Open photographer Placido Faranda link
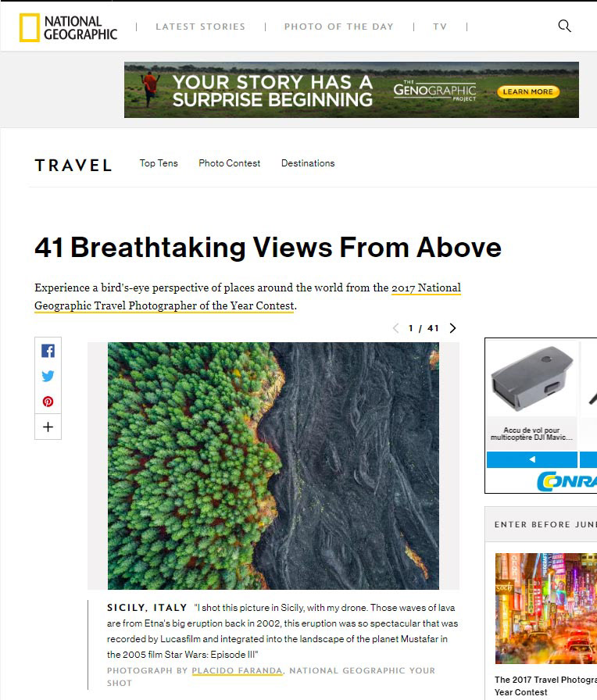The height and width of the screenshot is (700, 597). pos(237,670)
